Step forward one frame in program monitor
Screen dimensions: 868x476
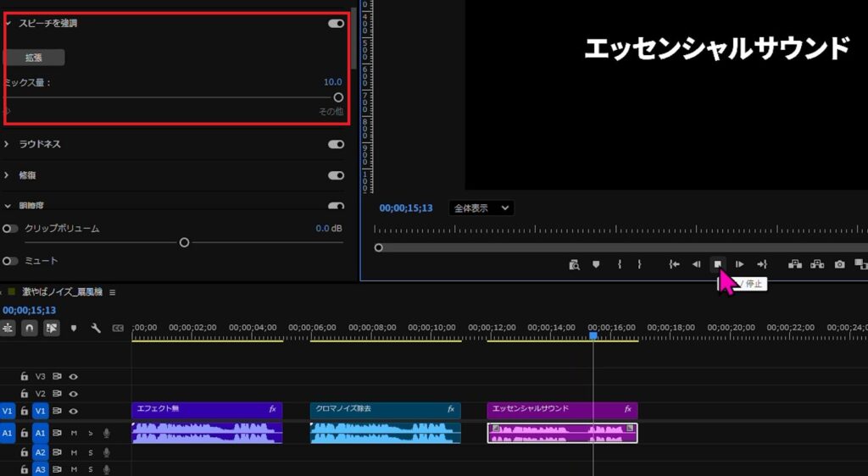pos(739,264)
